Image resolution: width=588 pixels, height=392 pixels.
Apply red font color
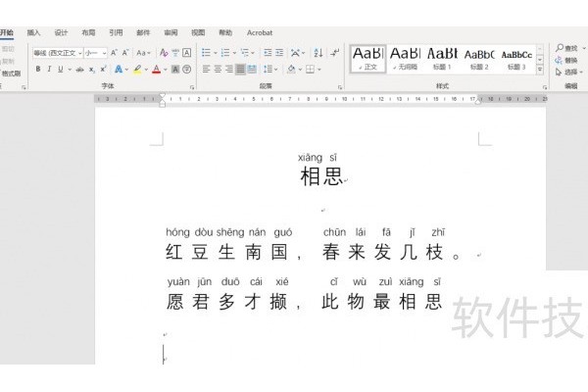157,70
